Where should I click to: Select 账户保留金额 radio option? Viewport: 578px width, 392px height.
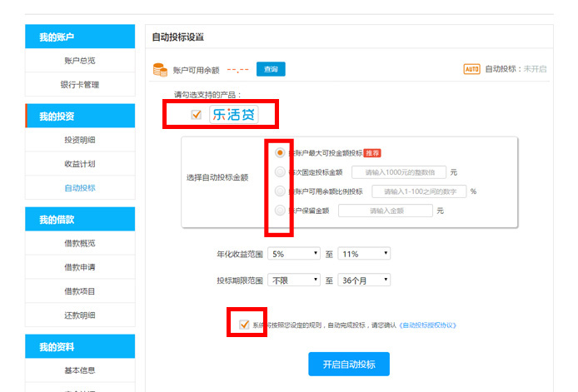(280, 210)
